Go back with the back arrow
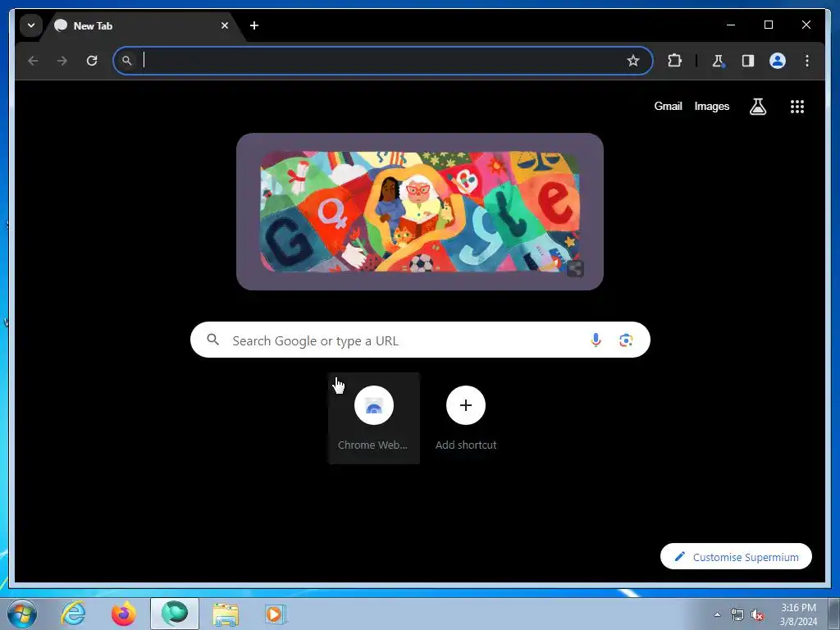This screenshot has width=840, height=630. 33,61
